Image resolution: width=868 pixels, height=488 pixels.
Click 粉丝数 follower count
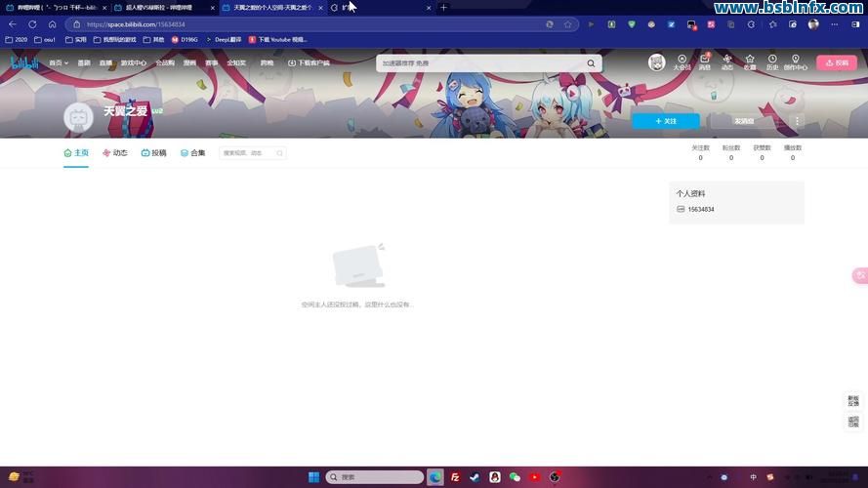[731, 152]
